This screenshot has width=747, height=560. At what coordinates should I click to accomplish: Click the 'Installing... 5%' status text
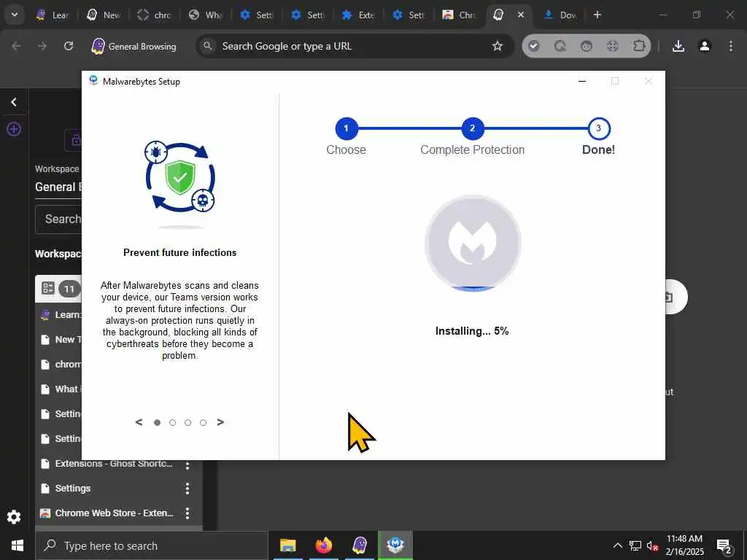pos(472,331)
